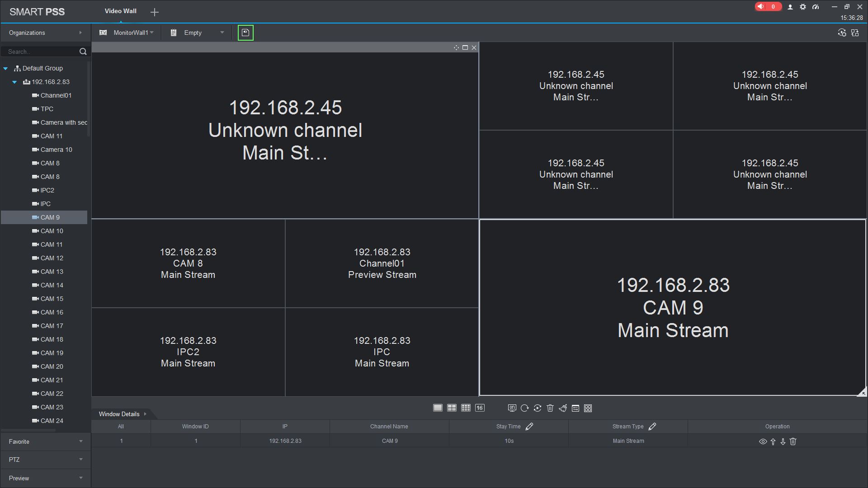Toggle preview eye icon for CAM 9 row

point(763,441)
